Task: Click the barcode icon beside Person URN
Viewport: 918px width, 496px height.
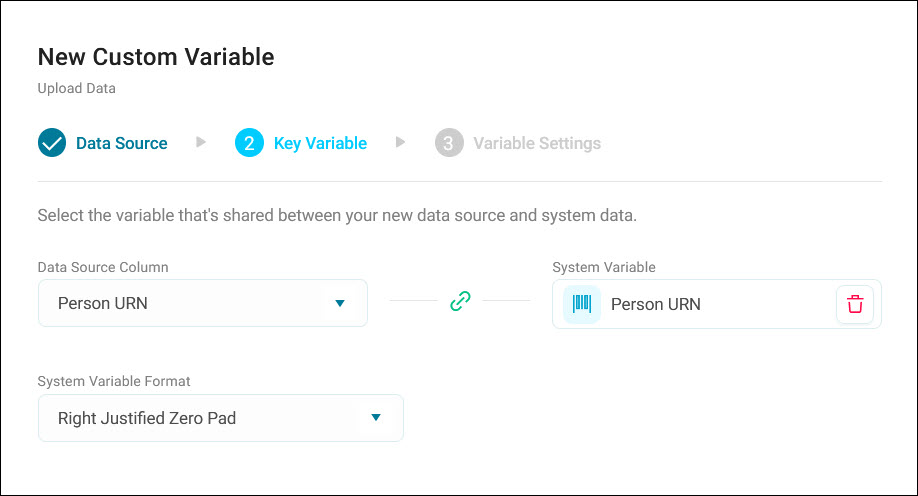Action: pyautogui.click(x=582, y=305)
